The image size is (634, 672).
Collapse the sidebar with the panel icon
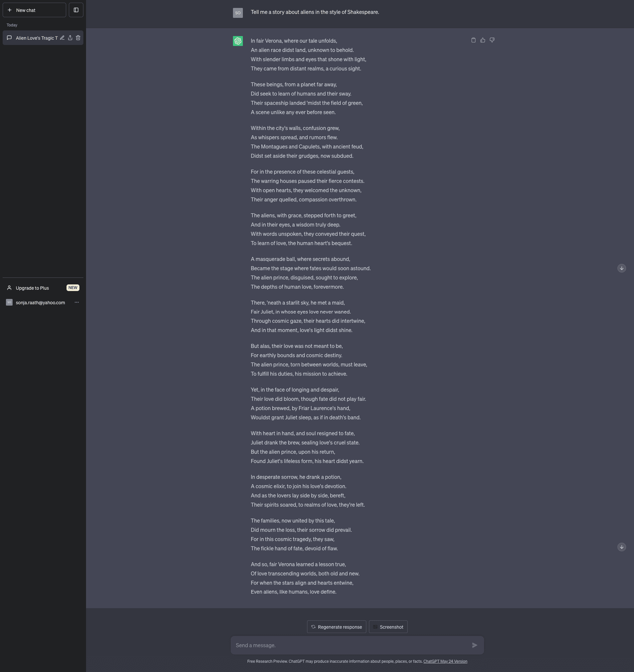pos(76,10)
